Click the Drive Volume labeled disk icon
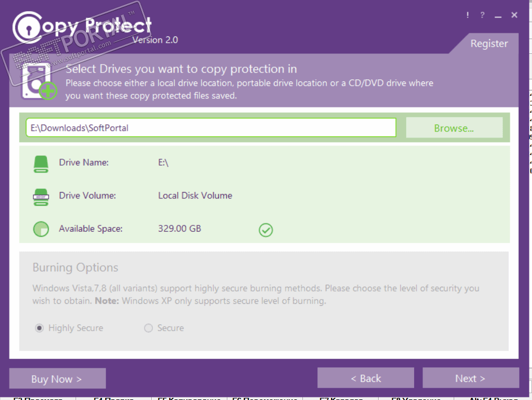The image size is (532, 400). coord(41,197)
